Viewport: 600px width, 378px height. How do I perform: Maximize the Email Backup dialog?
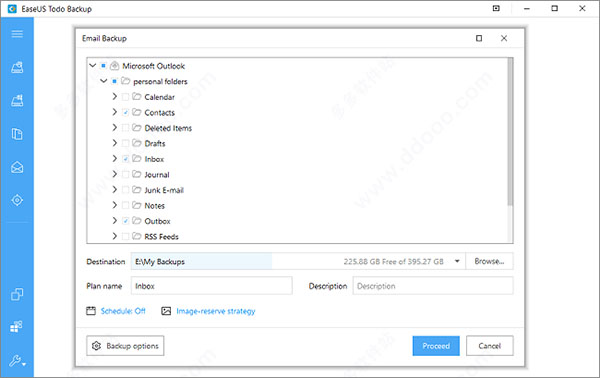tap(479, 38)
